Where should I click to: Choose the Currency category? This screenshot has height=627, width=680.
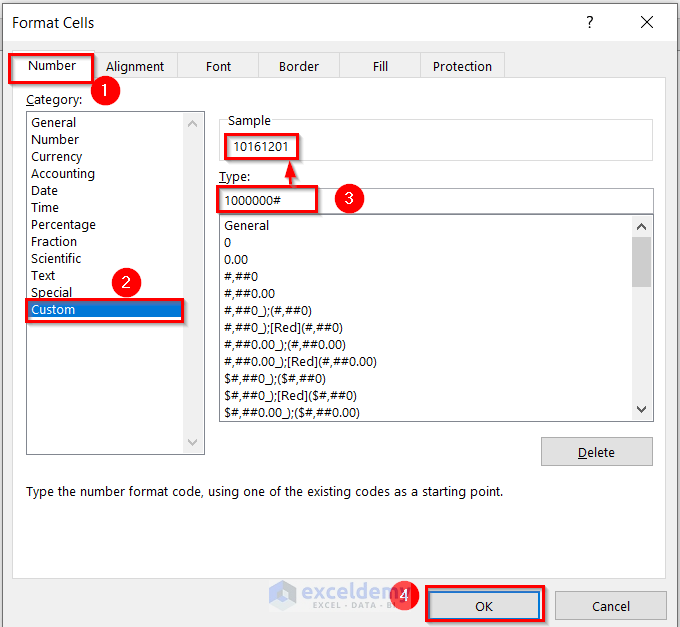[105, 157]
